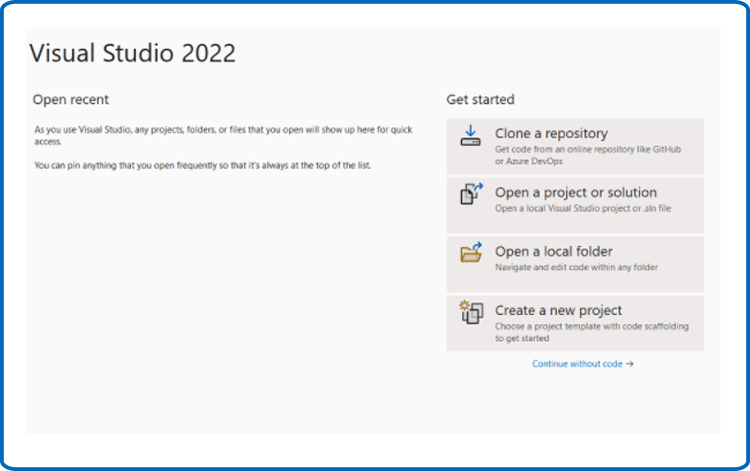Click the Get started heading
The image size is (750, 471).
[x=480, y=99]
